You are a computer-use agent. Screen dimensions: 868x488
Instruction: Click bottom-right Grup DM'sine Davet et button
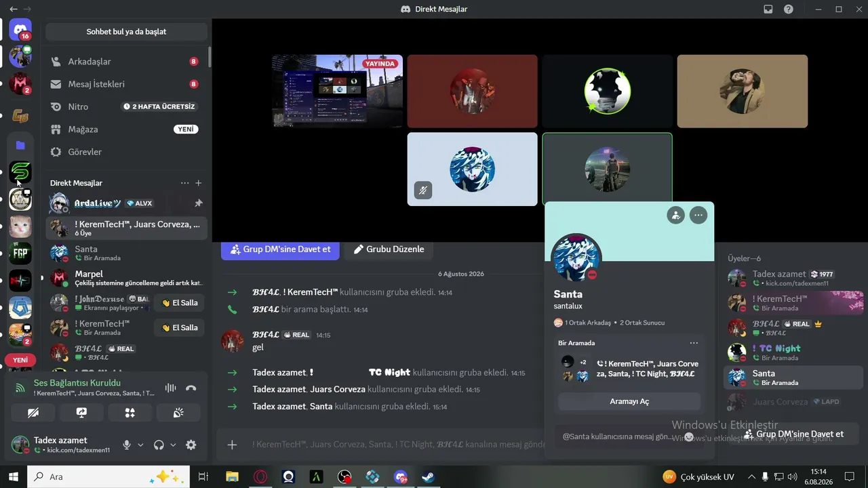tap(793, 434)
